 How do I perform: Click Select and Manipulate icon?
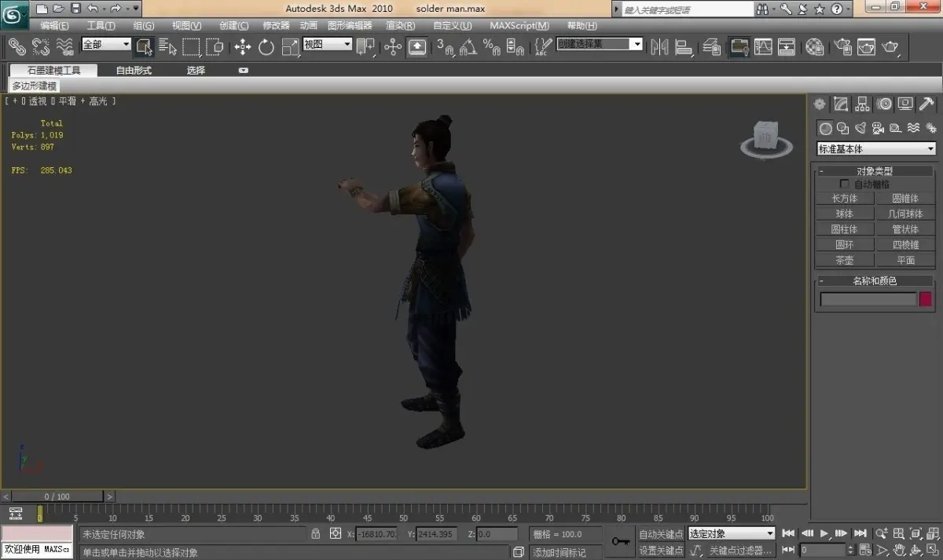point(393,46)
